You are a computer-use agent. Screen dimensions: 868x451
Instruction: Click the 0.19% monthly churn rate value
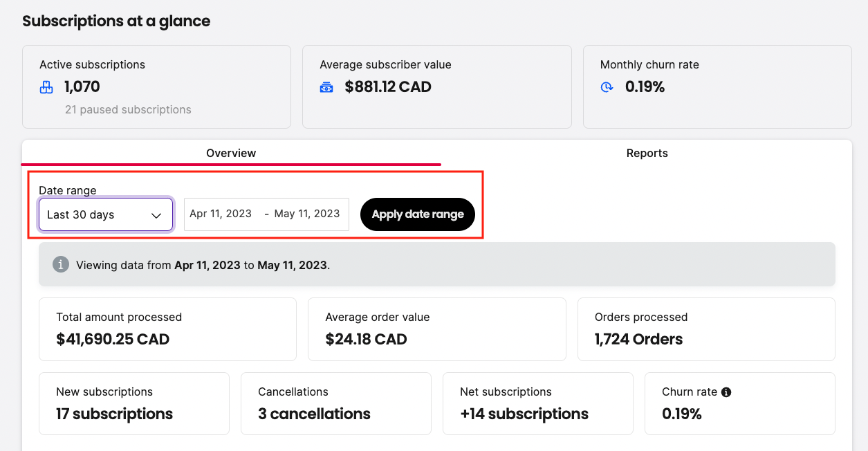coord(645,87)
